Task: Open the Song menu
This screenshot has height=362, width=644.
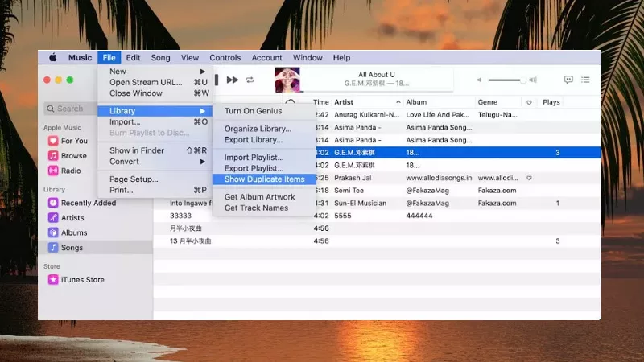Action: tap(160, 57)
